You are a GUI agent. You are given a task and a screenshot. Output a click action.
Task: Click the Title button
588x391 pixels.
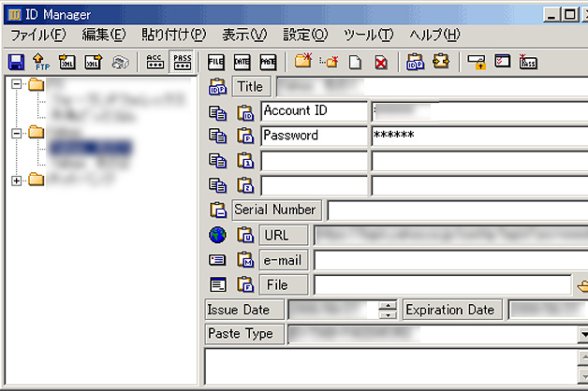coord(251,86)
